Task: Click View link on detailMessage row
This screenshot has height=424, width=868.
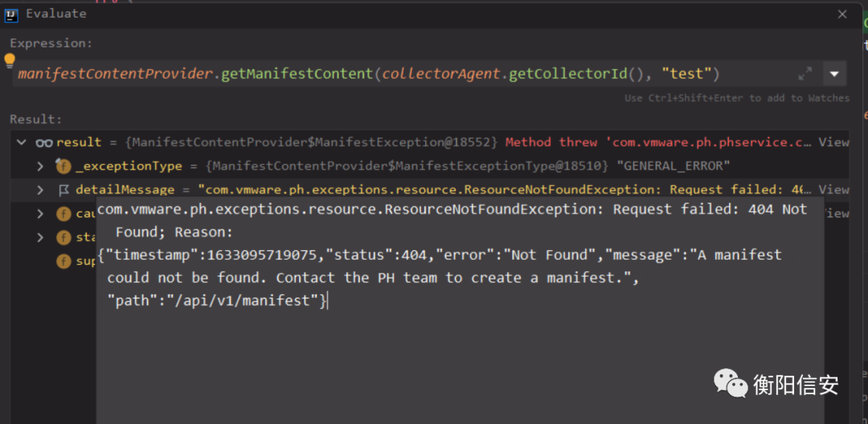Action: pyautogui.click(x=834, y=190)
